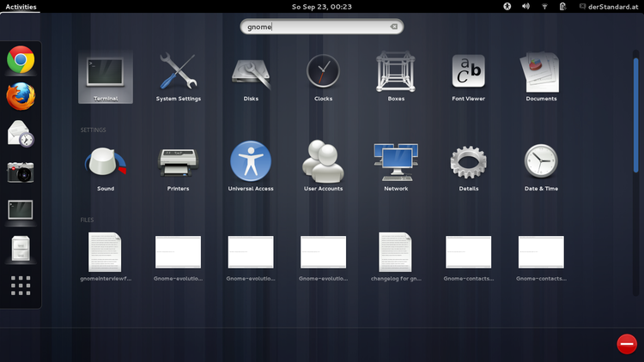
Task: Launch Google Chrome from the dock
Action: point(21,59)
